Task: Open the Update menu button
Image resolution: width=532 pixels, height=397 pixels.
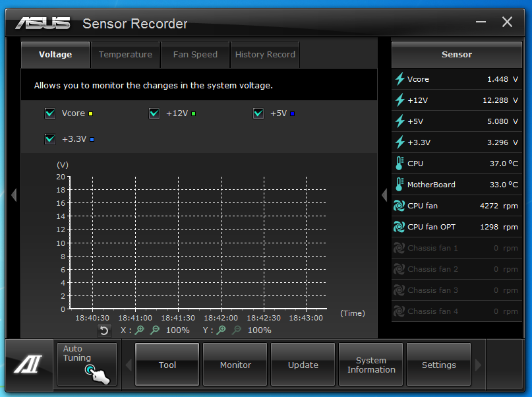Action: [x=303, y=365]
